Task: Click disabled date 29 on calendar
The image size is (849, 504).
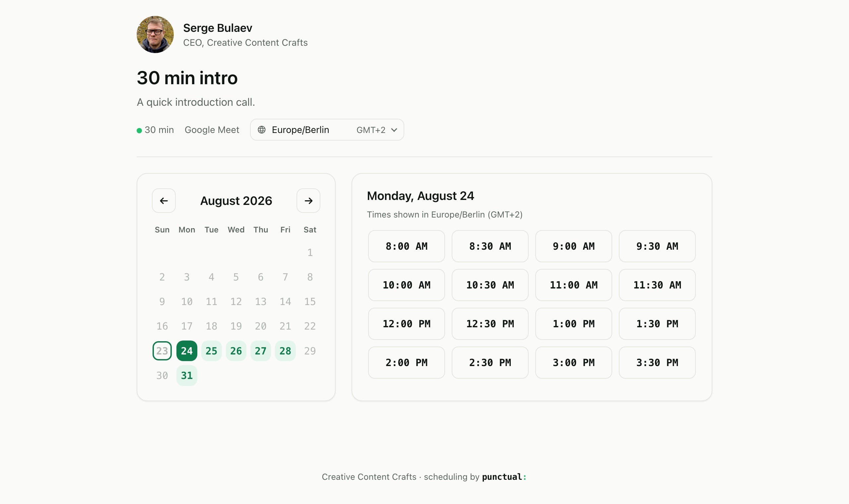Action: [310, 351]
